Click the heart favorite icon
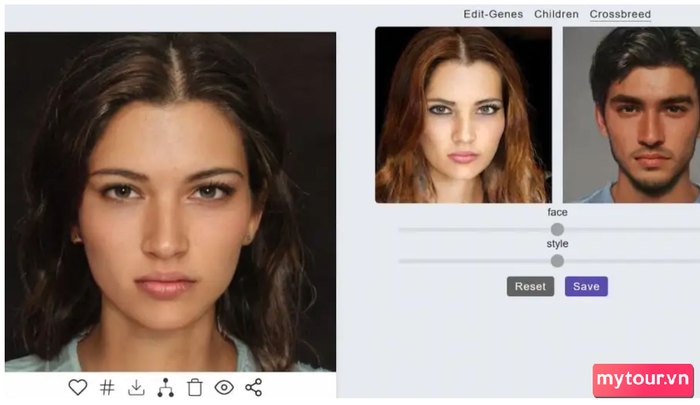The height and width of the screenshot is (405, 700). (78, 387)
